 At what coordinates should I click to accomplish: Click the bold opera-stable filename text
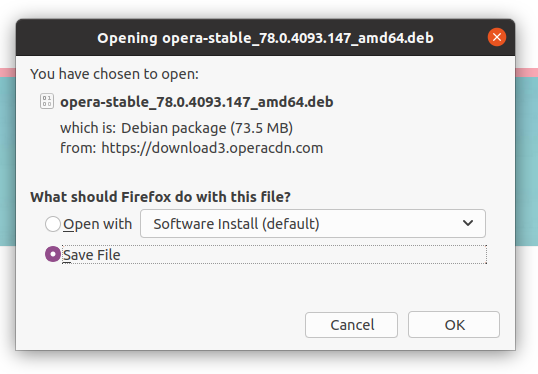click(x=197, y=102)
